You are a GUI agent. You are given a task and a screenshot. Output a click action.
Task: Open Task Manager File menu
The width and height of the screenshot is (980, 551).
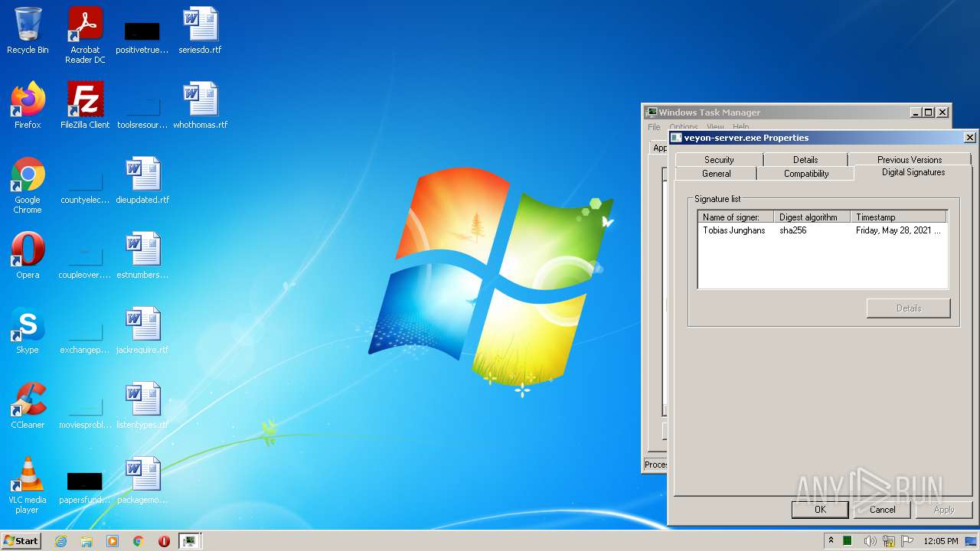click(x=654, y=127)
